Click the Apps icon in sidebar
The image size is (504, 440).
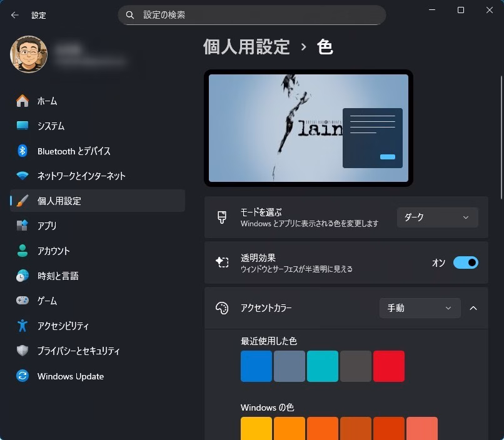[23, 226]
